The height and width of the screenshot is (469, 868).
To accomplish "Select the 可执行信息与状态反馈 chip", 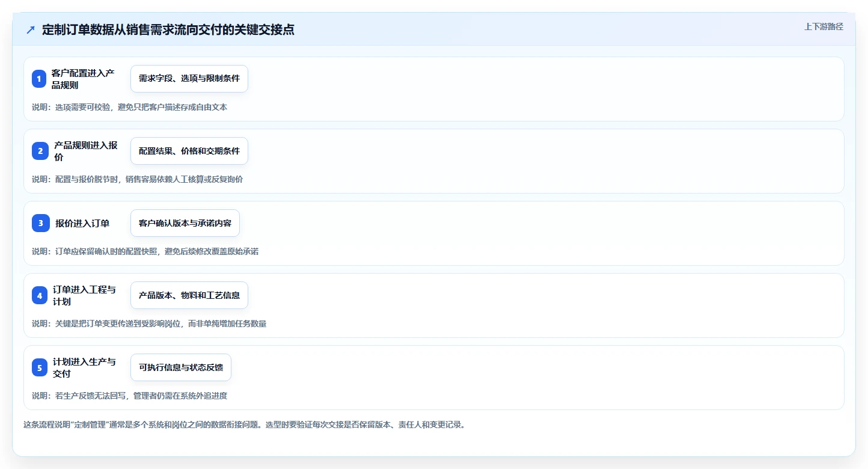I will [x=181, y=367].
